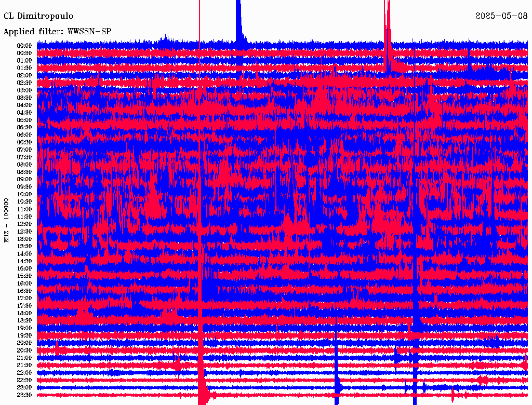Select the 03:00 time label
The height and width of the screenshot is (405, 532).
pyautogui.click(x=24, y=90)
